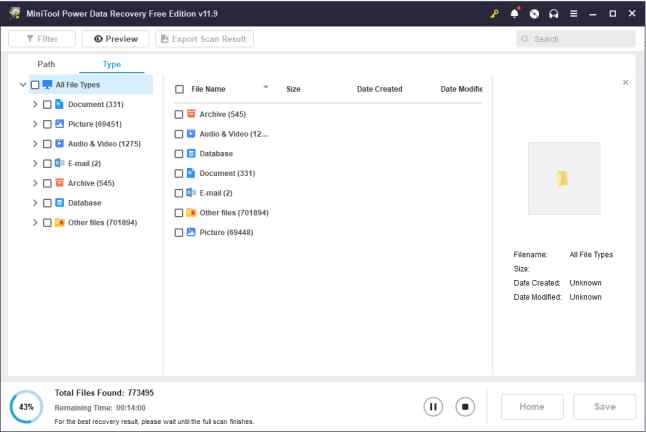Screen dimensions: 646x432
Task: Select Picture (69448) row text
Action: pyautogui.click(x=226, y=232)
